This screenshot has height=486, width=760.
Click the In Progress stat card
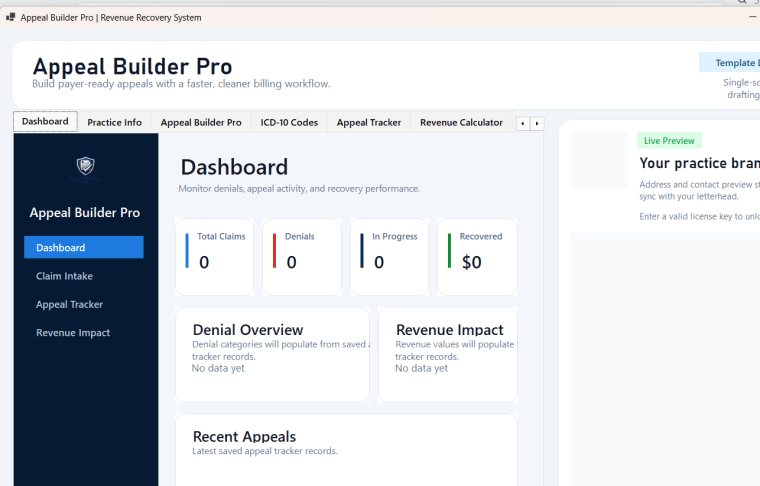(389, 257)
